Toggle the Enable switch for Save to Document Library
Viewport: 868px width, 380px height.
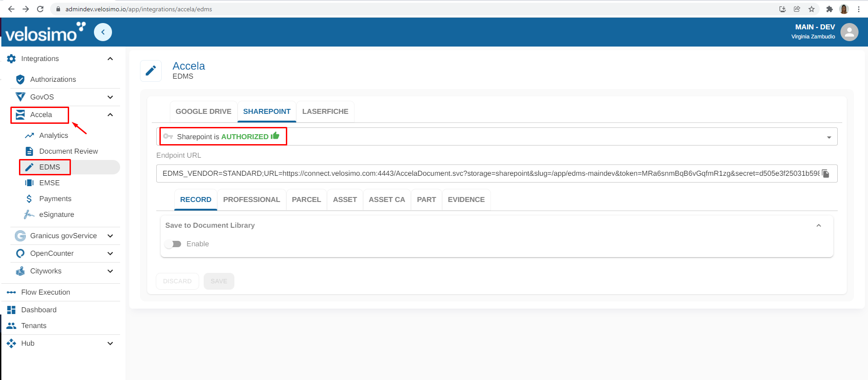(x=173, y=244)
